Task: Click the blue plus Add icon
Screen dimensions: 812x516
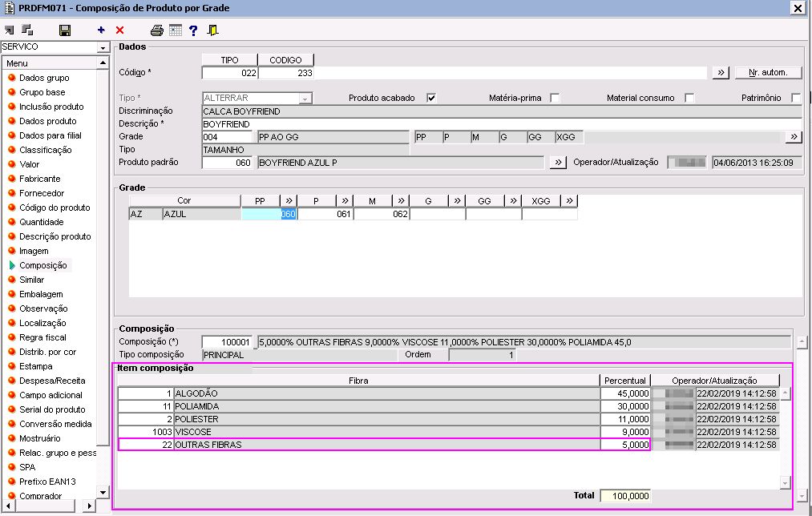Action: click(x=101, y=30)
